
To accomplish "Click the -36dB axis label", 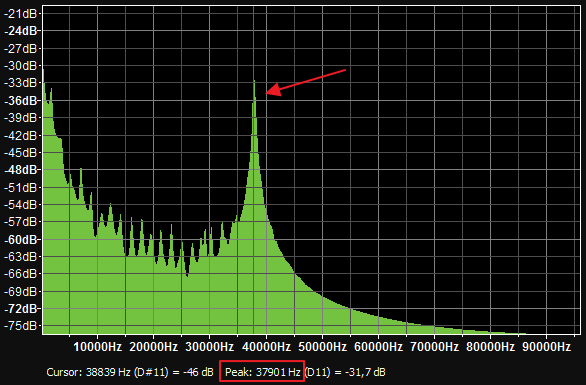I will [x=20, y=101].
